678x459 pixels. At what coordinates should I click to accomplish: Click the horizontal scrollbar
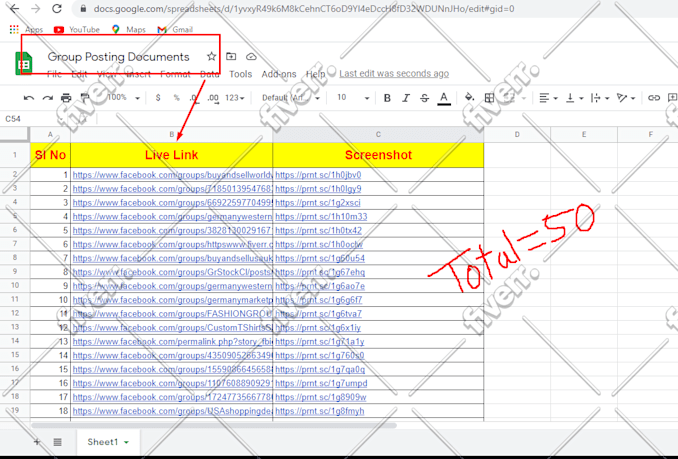214,425
